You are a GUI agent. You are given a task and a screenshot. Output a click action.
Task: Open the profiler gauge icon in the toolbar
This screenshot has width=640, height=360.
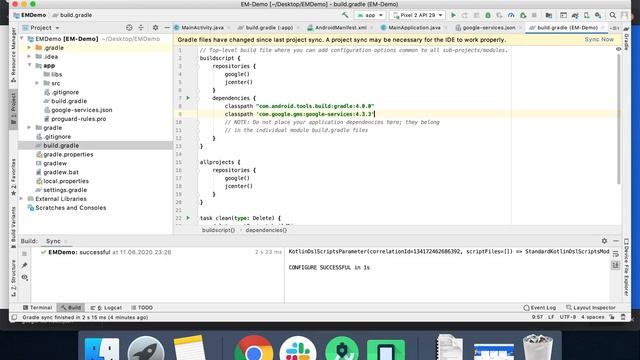click(511, 15)
